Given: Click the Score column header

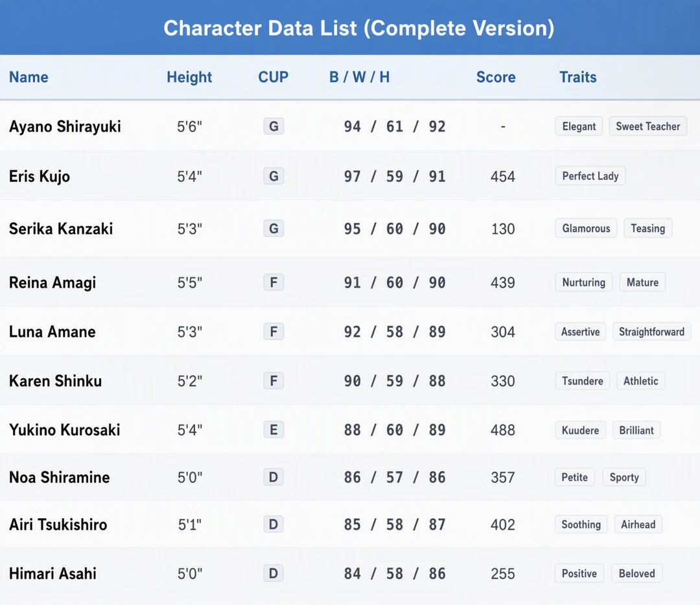Looking at the screenshot, I should click(x=496, y=77).
